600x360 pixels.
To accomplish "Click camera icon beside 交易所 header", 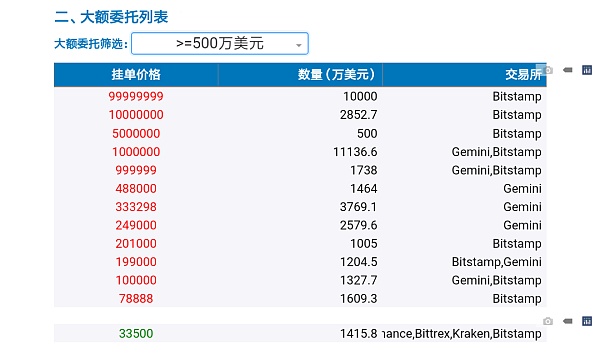I will 548,70.
